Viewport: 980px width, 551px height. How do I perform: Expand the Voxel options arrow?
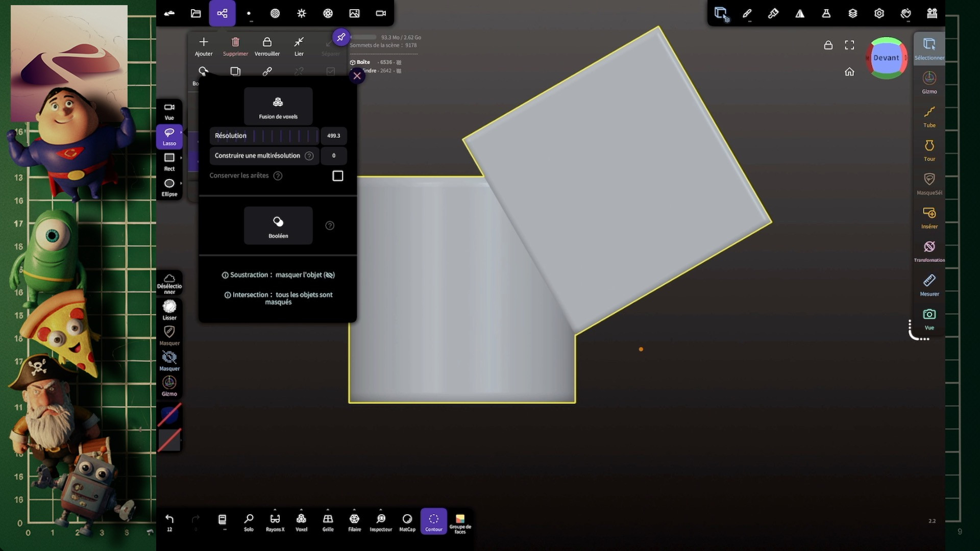(301, 510)
